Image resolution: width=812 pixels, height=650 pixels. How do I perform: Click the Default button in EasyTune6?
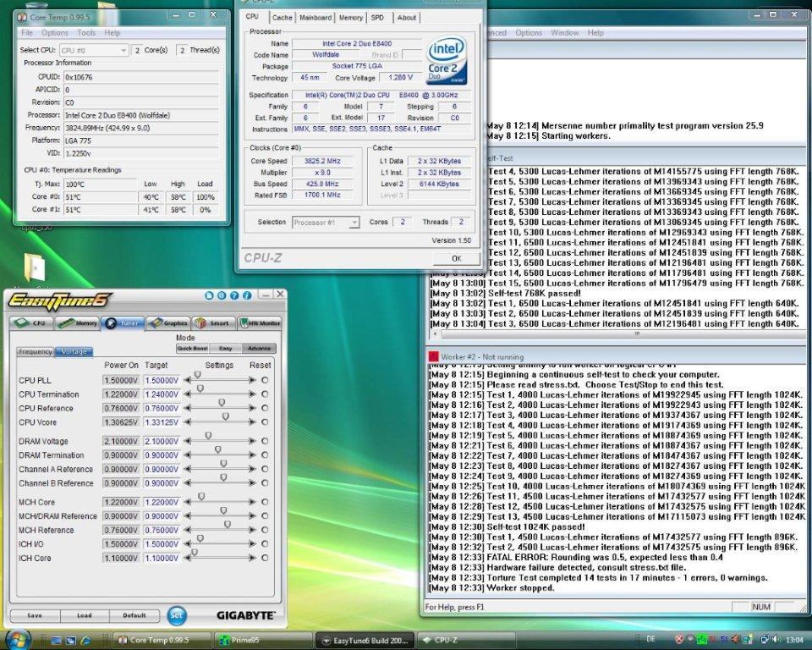(134, 615)
